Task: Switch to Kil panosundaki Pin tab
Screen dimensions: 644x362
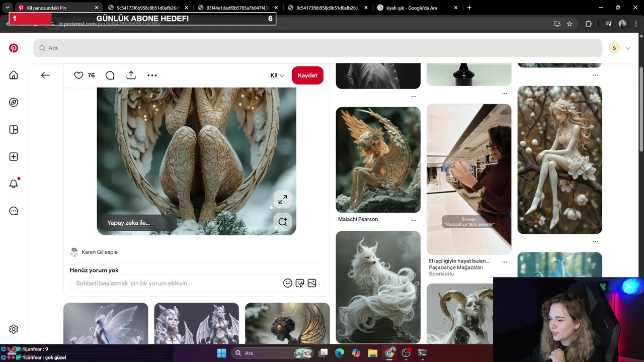Action: coord(57,8)
